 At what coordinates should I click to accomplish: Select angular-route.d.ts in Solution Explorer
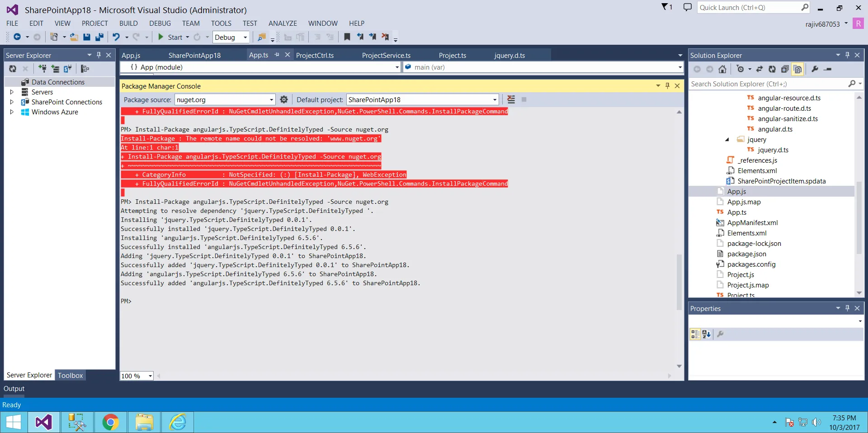point(784,108)
